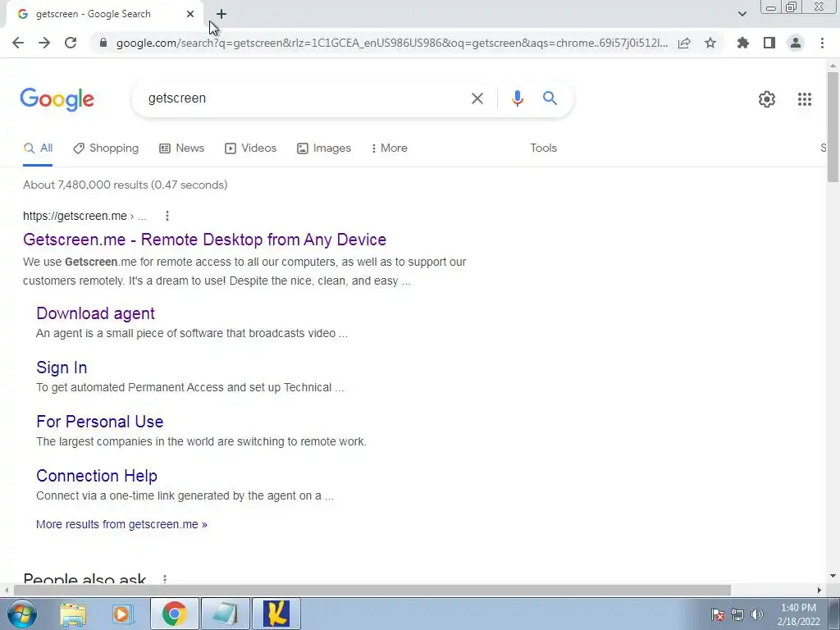
Task: Open the volume speaker tray icon
Action: pos(757,614)
